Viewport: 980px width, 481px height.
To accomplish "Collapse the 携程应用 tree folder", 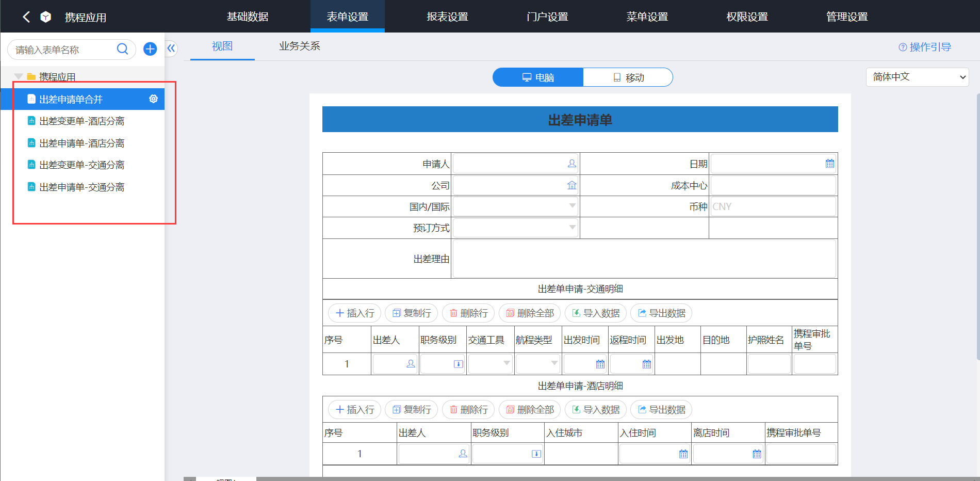I will 19,76.
